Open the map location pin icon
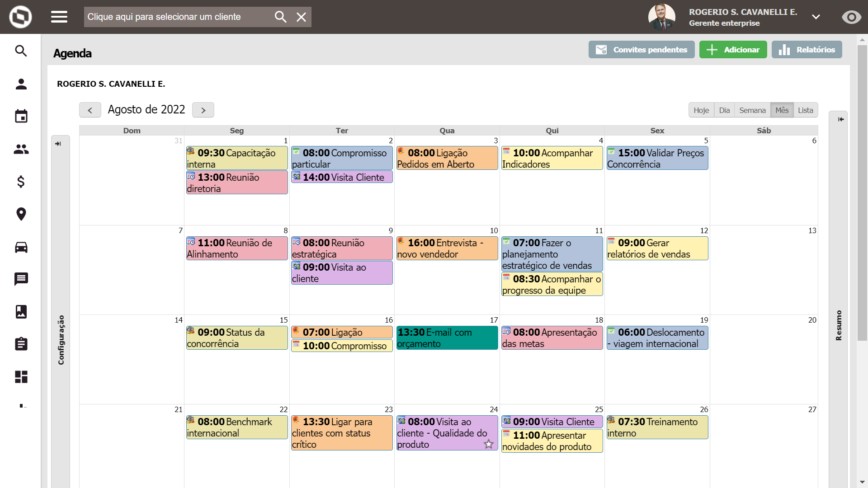The width and height of the screenshot is (868, 488). pyautogui.click(x=21, y=214)
